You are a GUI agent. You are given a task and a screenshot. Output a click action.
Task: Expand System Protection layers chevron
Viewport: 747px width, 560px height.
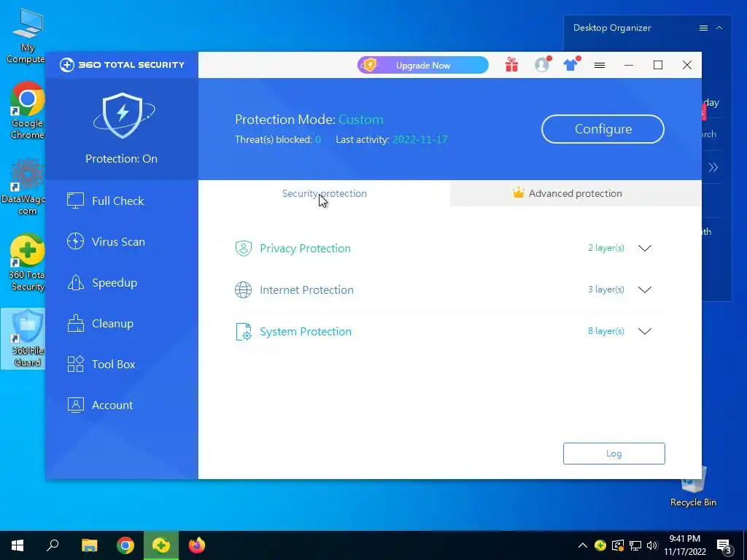point(645,332)
